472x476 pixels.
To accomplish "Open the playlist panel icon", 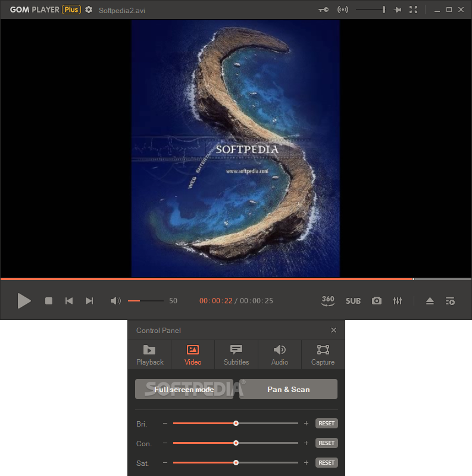I will point(450,301).
